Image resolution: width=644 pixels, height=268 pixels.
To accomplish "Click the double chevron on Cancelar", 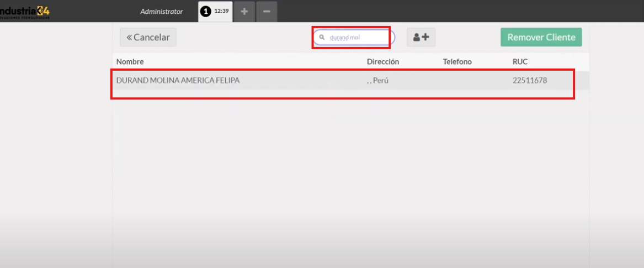I will pyautogui.click(x=129, y=38).
